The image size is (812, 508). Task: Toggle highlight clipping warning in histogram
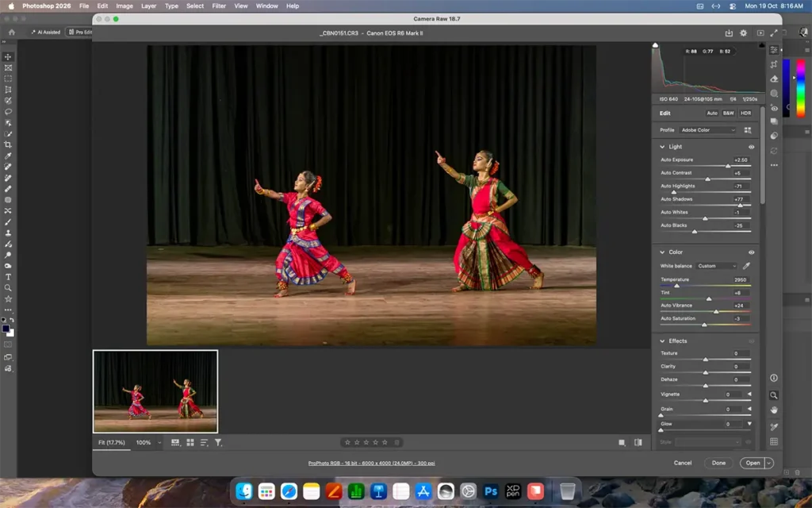(761, 45)
